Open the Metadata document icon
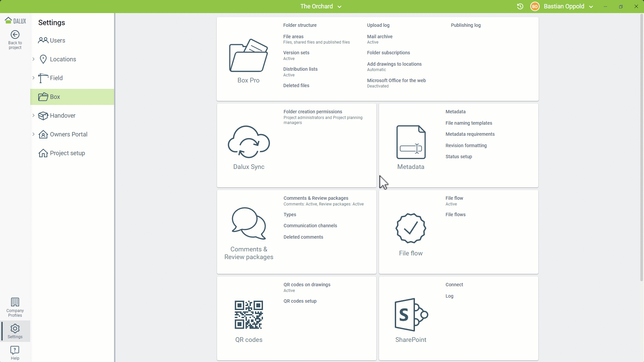The width and height of the screenshot is (644, 362). (411, 142)
